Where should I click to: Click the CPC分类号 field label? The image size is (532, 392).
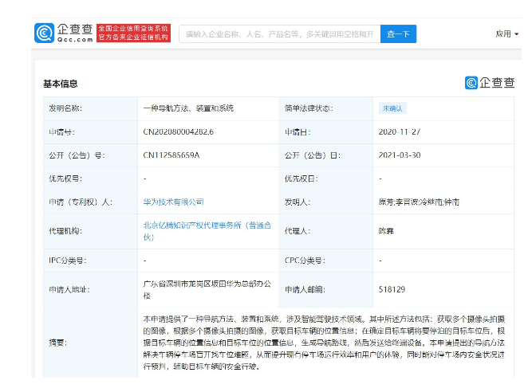(305, 261)
